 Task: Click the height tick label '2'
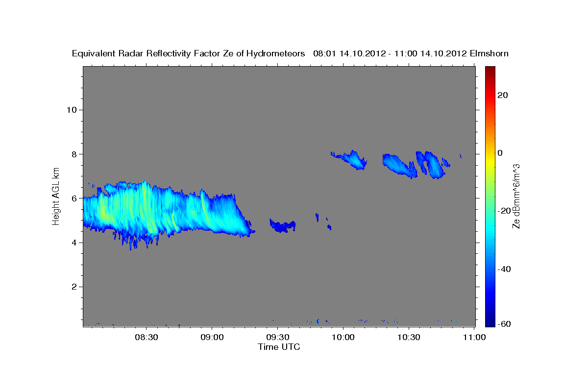74,287
